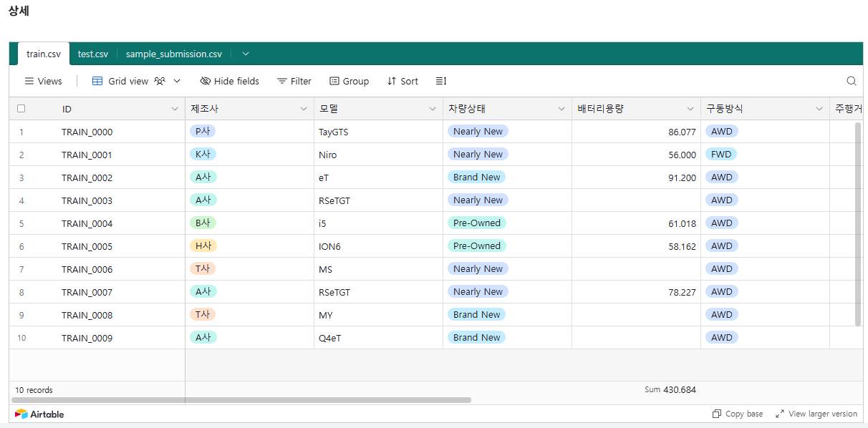This screenshot has width=868, height=428.
Task: Click the 61.018 battery capacity cell
Action: (x=637, y=223)
